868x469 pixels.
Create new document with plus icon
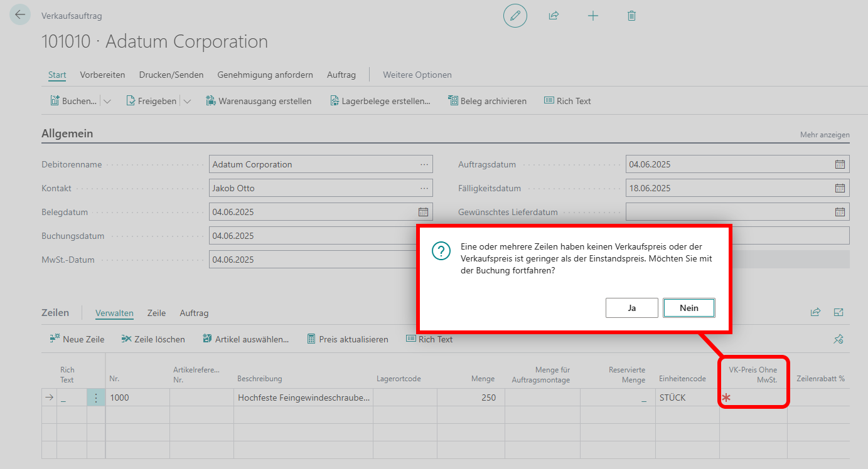click(592, 16)
